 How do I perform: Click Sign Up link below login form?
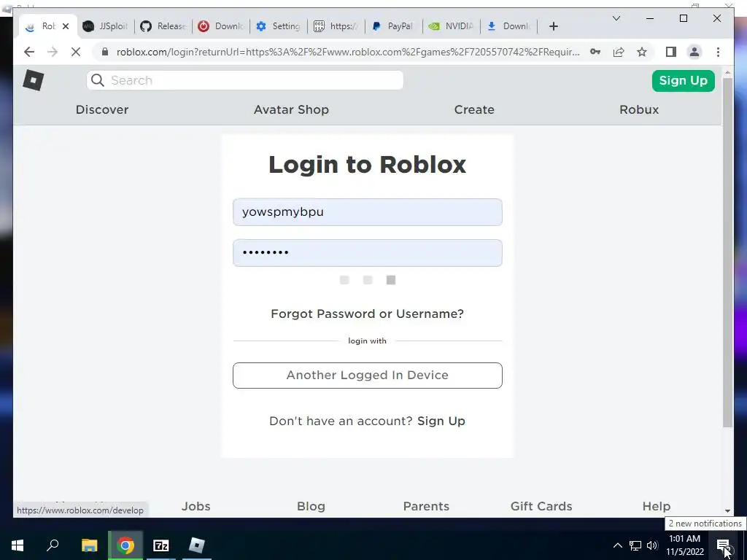click(441, 421)
